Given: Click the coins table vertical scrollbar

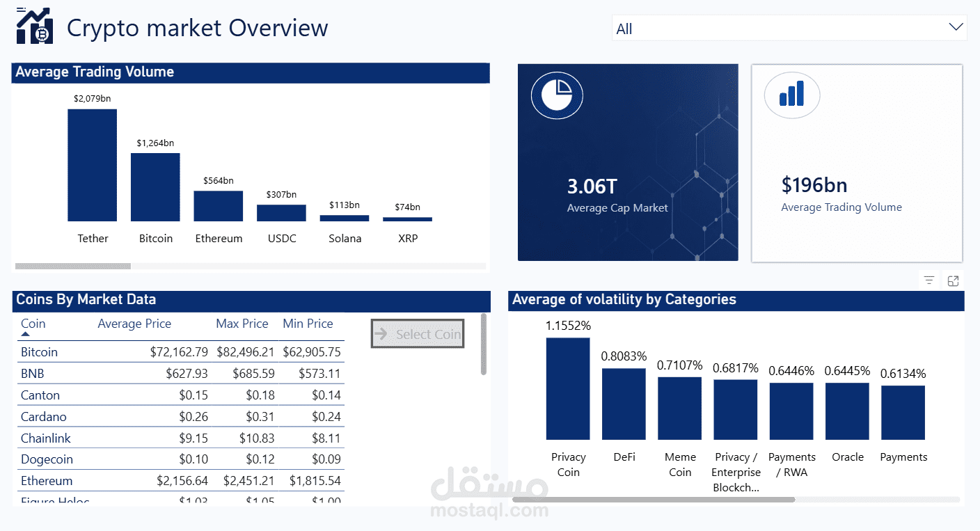Looking at the screenshot, I should click(x=484, y=344).
